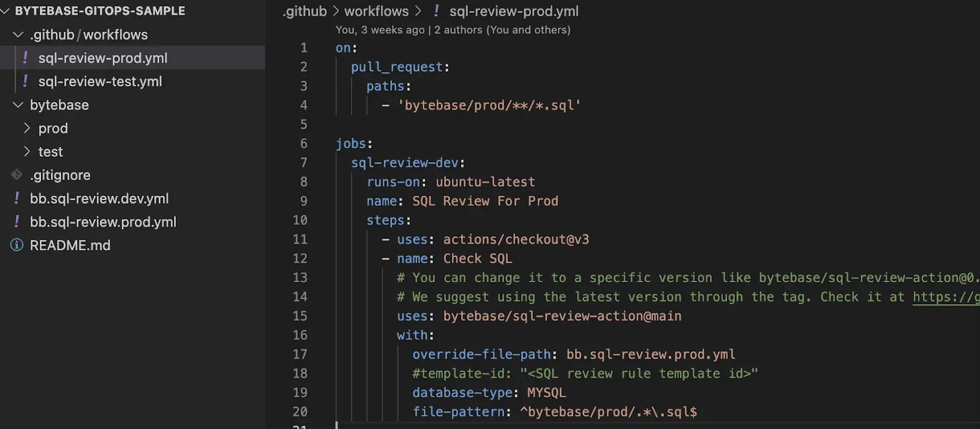Click the 'Check SQL' step name
980x429 pixels.
pyautogui.click(x=478, y=259)
